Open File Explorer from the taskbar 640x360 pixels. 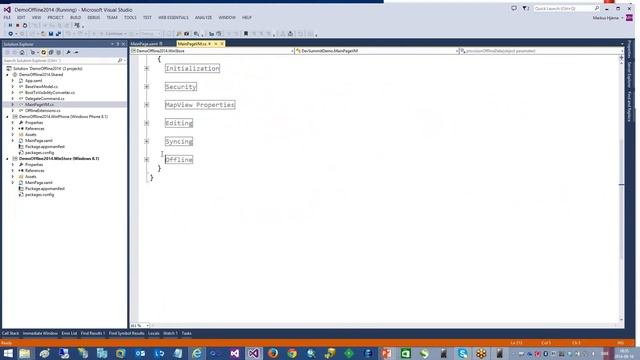(x=24, y=353)
